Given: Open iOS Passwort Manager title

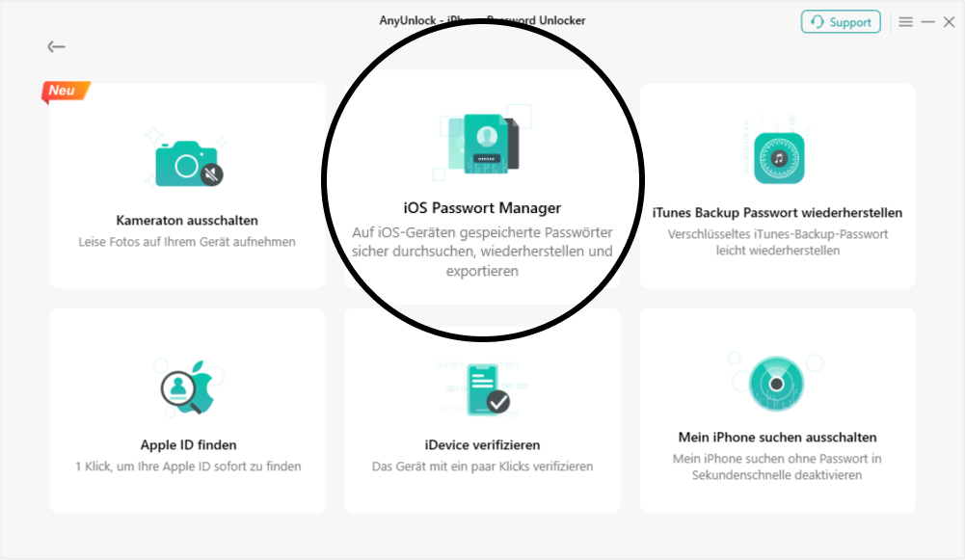Looking at the screenshot, I should 482,208.
